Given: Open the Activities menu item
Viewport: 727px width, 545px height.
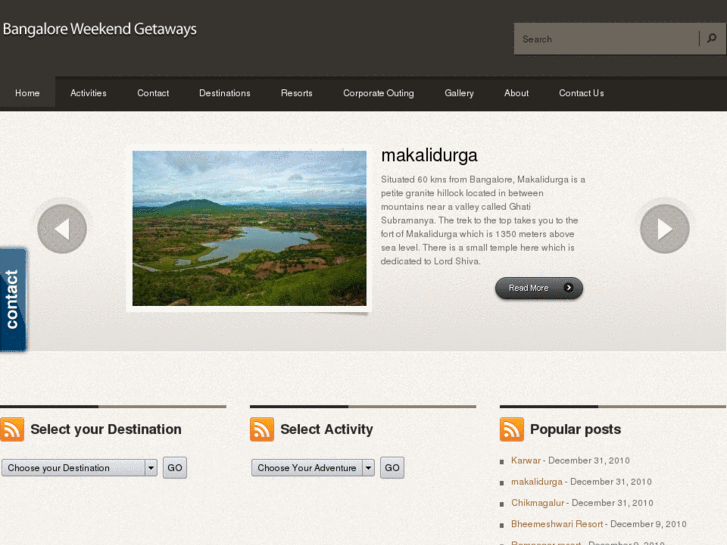Looking at the screenshot, I should click(88, 93).
